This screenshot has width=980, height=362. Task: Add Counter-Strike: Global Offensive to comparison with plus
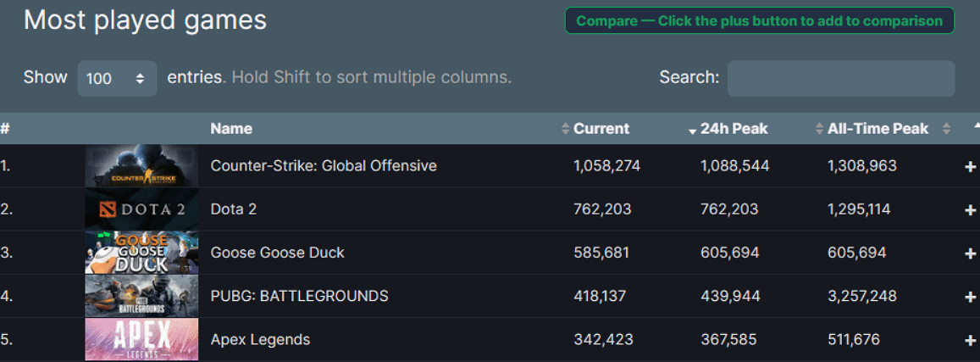[x=970, y=167]
